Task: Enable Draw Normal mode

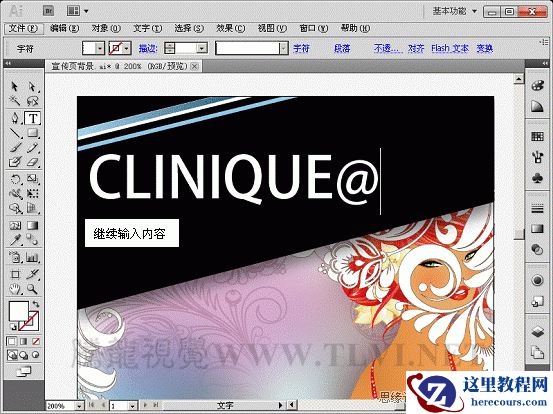Action: pyautogui.click(x=12, y=355)
